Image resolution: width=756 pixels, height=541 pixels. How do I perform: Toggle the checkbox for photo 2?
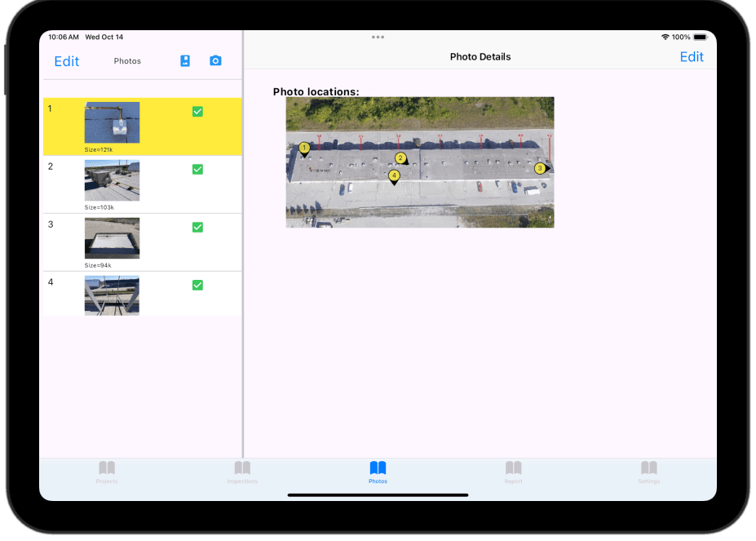(197, 170)
